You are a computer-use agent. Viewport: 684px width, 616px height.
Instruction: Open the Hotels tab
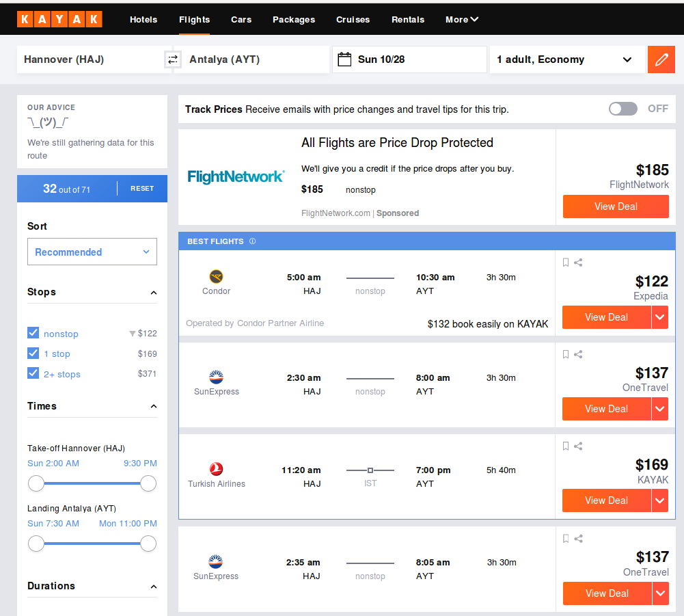point(143,20)
